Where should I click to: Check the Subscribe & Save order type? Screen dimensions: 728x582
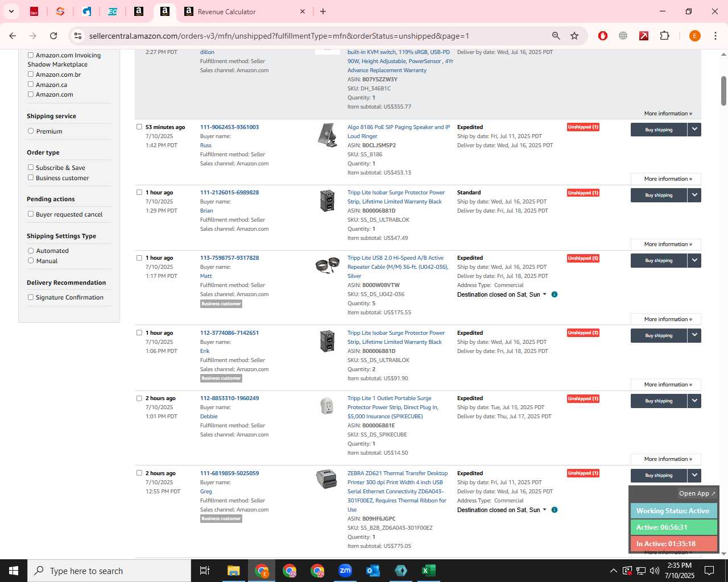(x=31, y=167)
